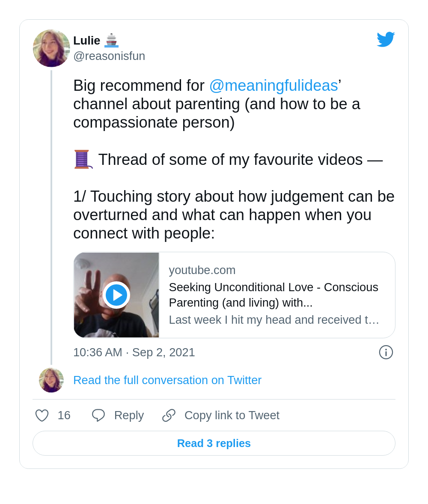The height and width of the screenshot is (504, 428).
Task: Open Lulie's large profile avatar
Action: [51, 48]
